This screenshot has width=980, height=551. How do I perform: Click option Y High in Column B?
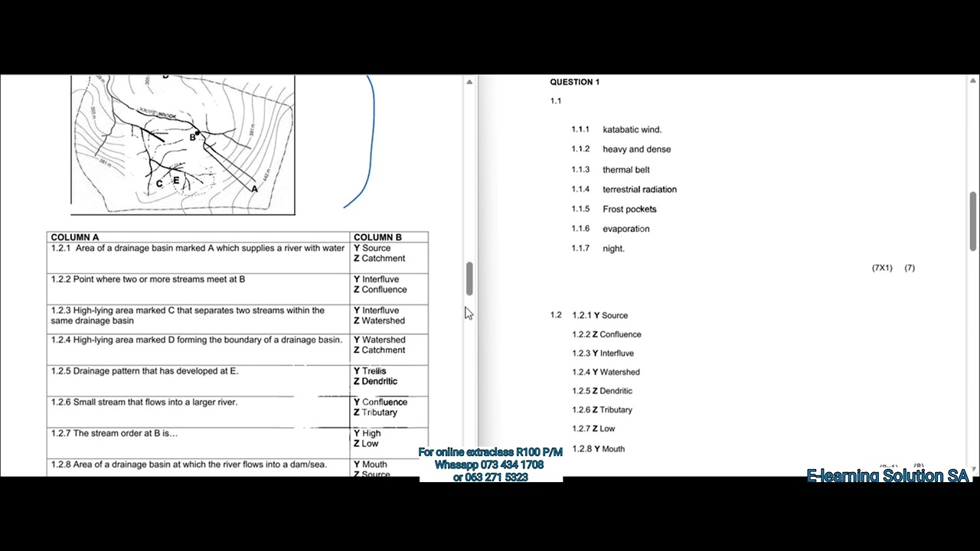(x=367, y=433)
